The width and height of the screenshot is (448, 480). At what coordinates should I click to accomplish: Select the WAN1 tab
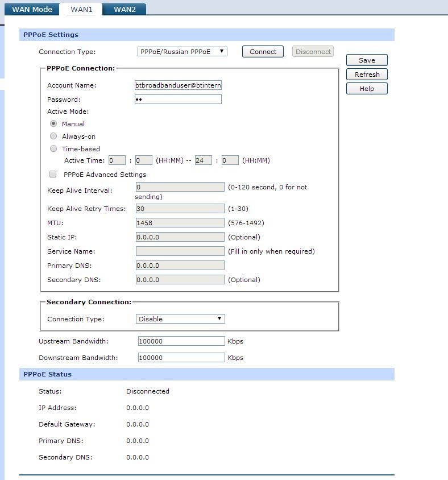coord(81,9)
